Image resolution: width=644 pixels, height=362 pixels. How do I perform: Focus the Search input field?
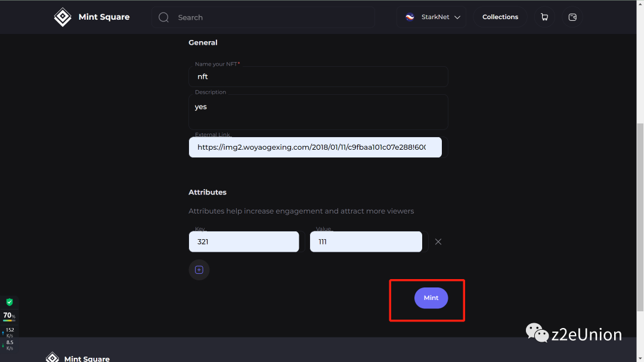point(268,17)
